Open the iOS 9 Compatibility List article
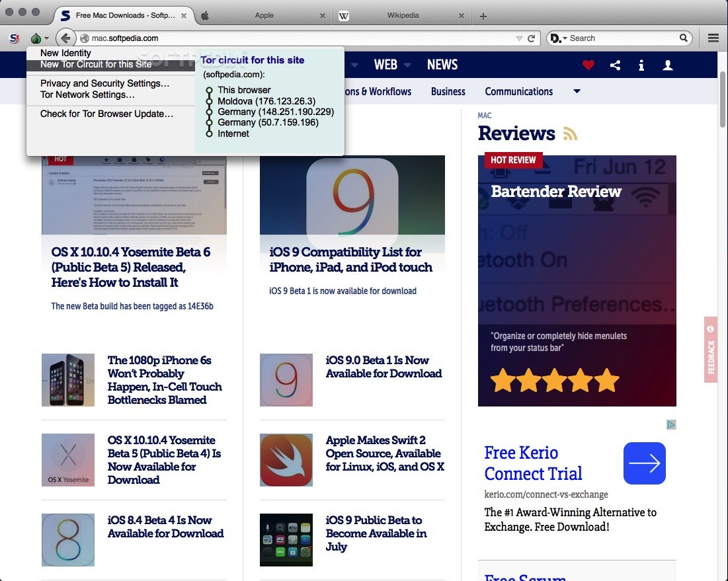This screenshot has height=581, width=728. point(350,259)
